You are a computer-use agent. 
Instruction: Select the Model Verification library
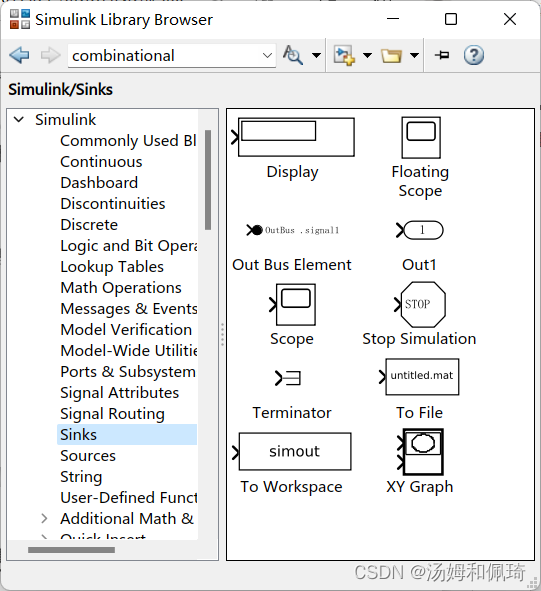click(x=126, y=330)
